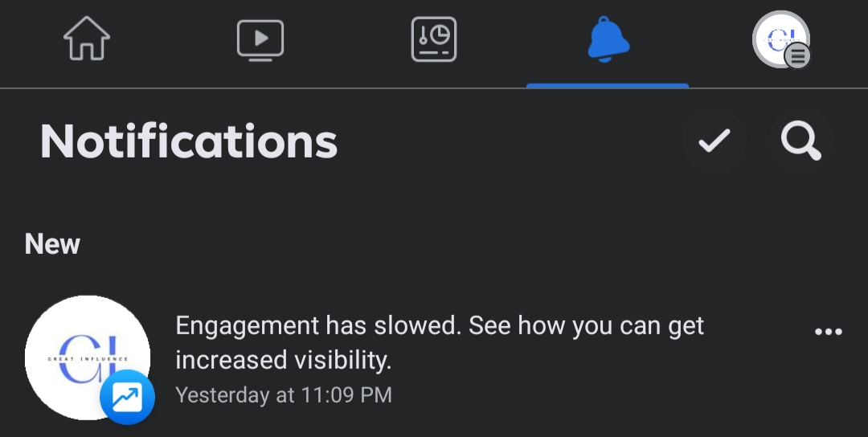
Task: Open the Professional dashboard chart icon
Action: click(434, 39)
